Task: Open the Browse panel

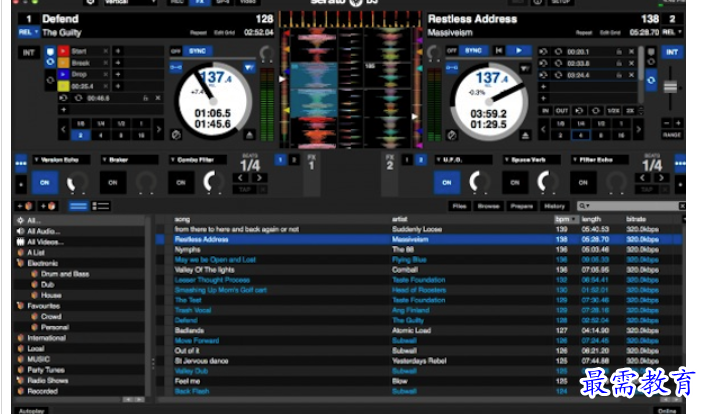Action: click(x=488, y=206)
